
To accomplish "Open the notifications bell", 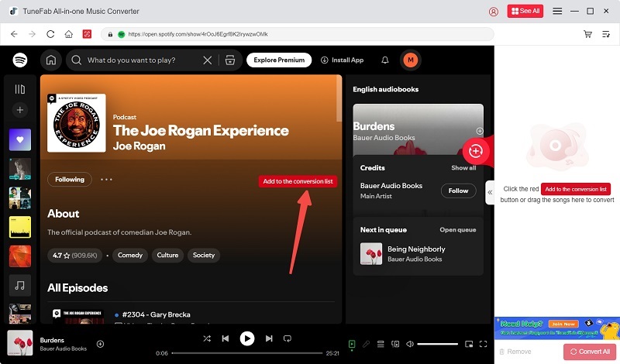I will (x=384, y=60).
